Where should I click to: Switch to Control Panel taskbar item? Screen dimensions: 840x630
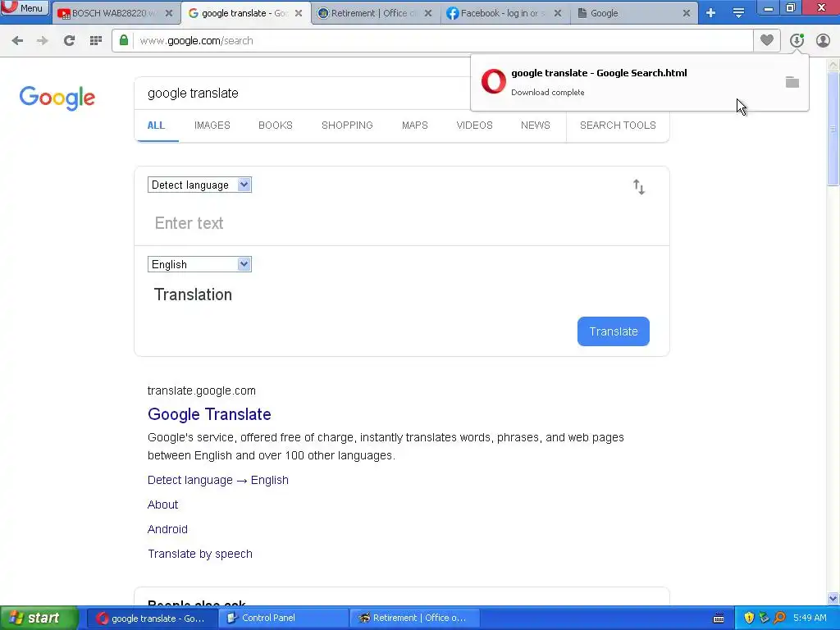point(283,619)
